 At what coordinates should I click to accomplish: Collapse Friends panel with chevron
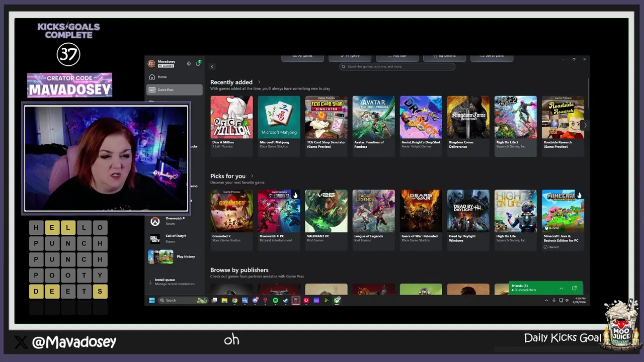561,288
